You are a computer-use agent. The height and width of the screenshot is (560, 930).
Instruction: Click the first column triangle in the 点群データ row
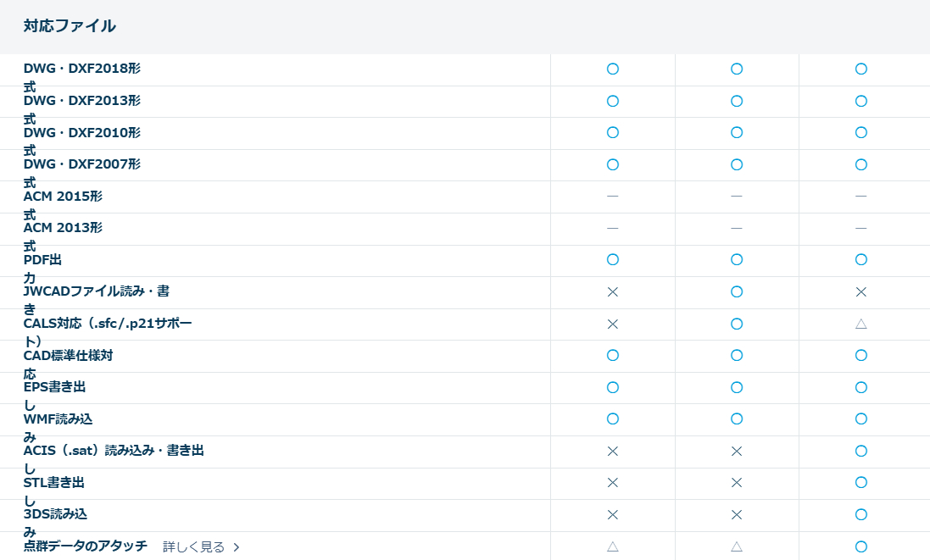(613, 546)
